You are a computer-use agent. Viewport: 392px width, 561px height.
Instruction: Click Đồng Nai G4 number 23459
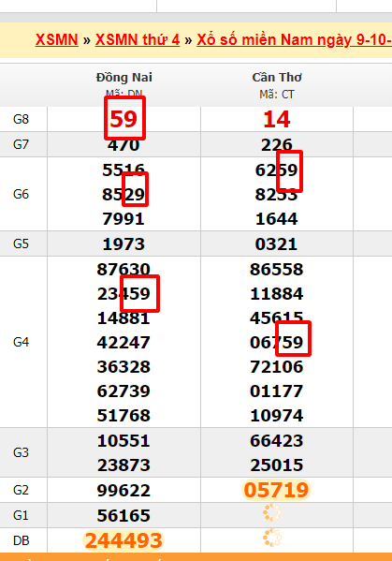pos(123,294)
